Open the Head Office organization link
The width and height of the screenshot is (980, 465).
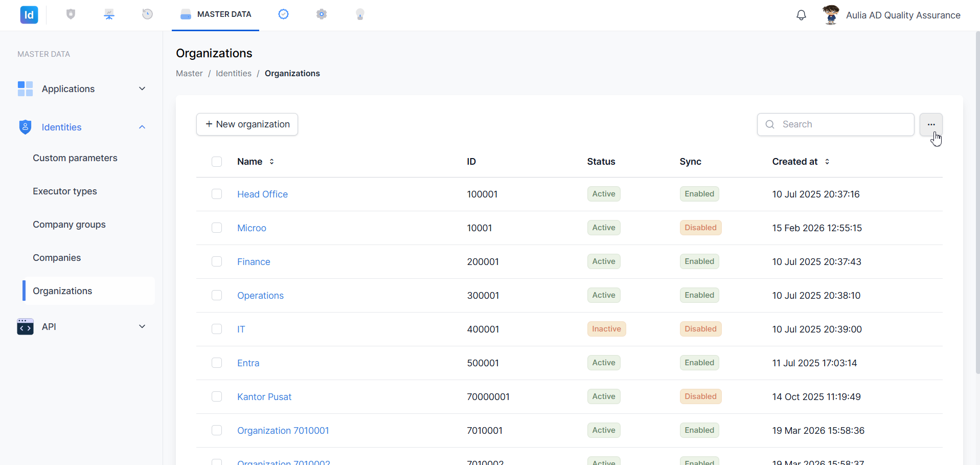click(x=262, y=194)
